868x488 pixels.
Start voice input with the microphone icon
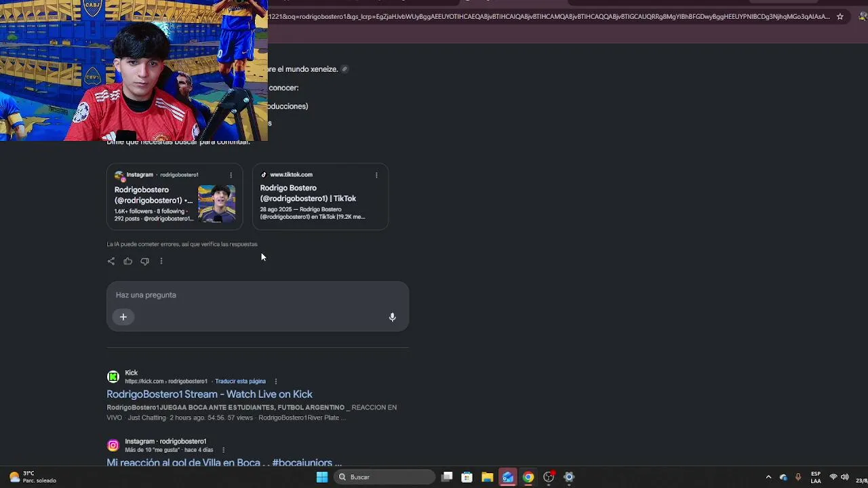coord(392,317)
